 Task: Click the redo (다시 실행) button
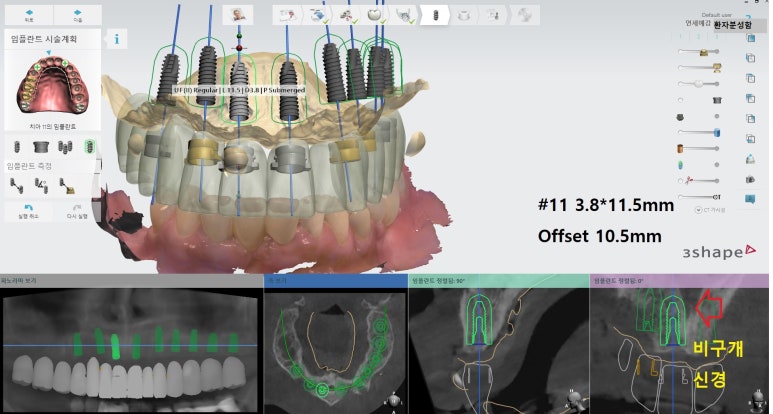pos(80,210)
